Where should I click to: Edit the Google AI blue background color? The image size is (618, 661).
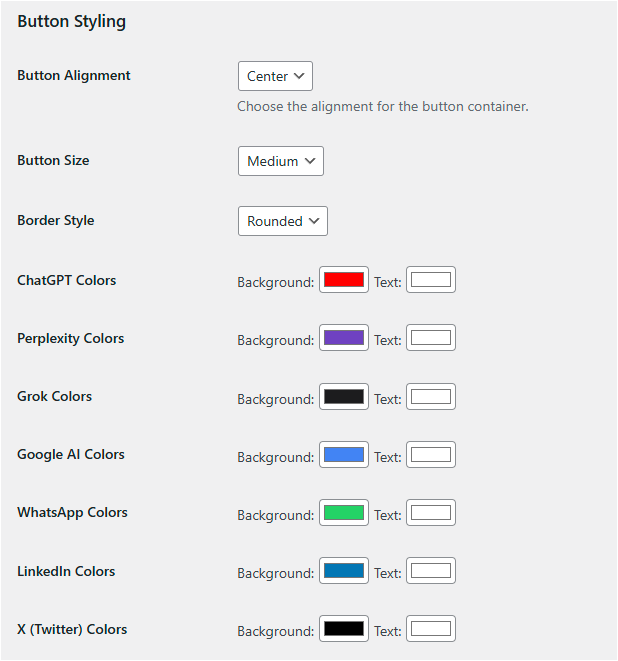(344, 455)
